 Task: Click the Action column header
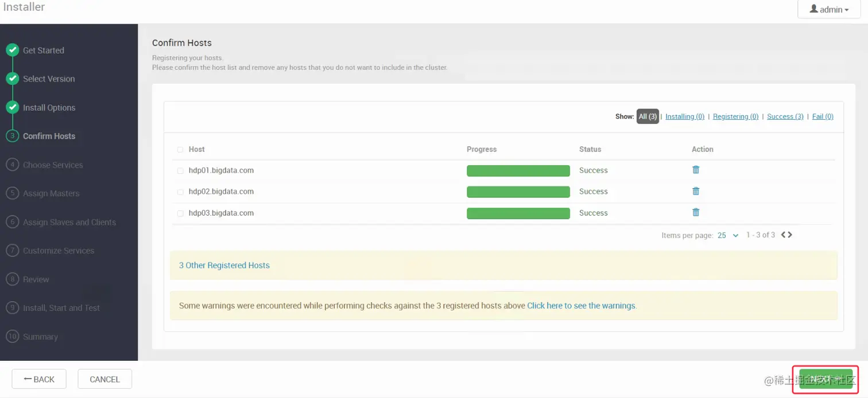(x=702, y=149)
